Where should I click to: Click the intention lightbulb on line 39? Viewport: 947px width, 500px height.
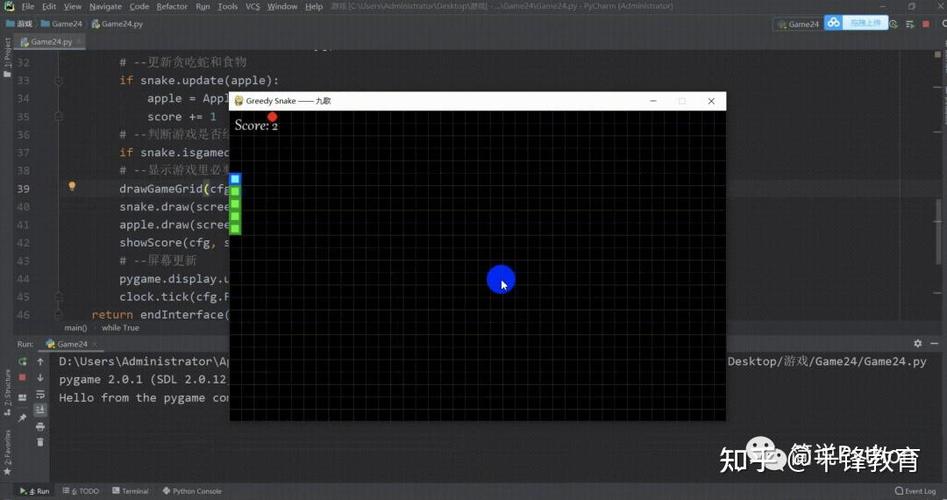pyautogui.click(x=72, y=187)
